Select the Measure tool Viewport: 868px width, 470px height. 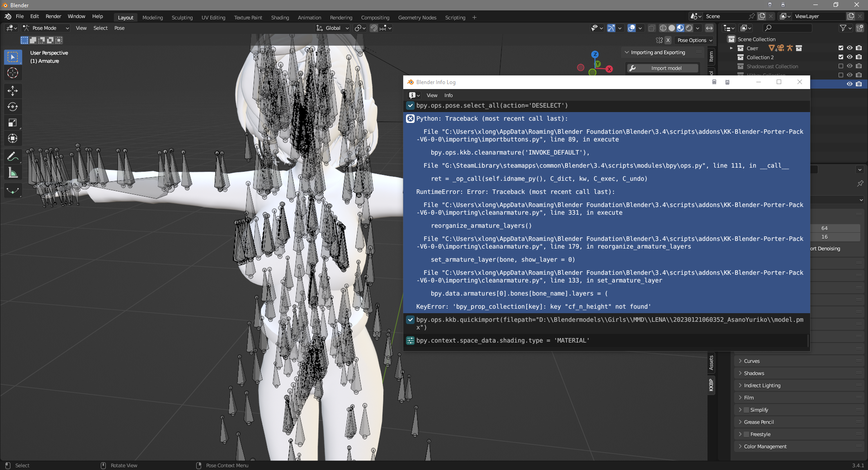(13, 172)
